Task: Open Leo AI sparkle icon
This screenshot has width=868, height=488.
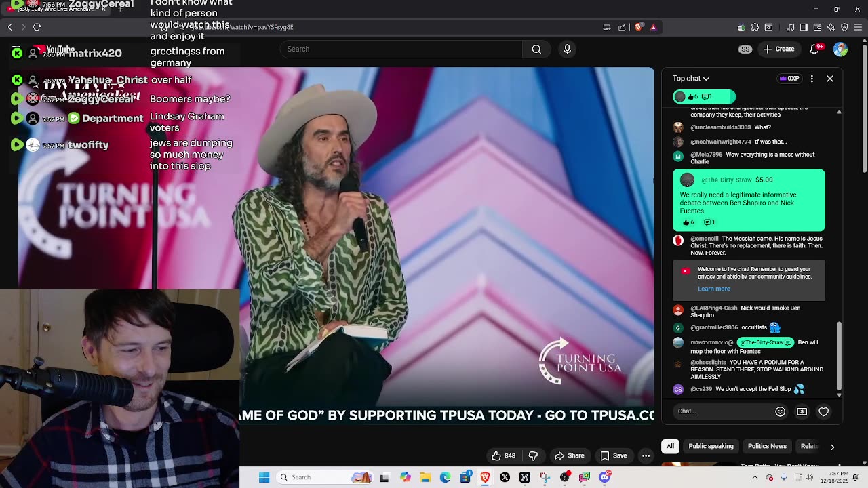Action: 831,27
